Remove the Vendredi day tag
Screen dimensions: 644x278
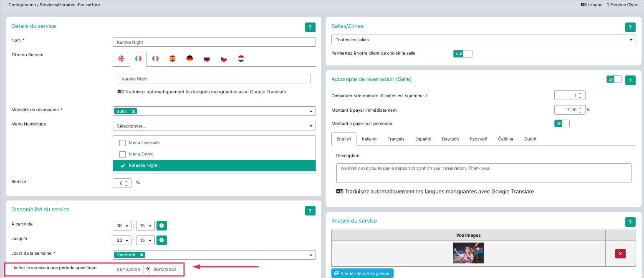tap(141, 255)
